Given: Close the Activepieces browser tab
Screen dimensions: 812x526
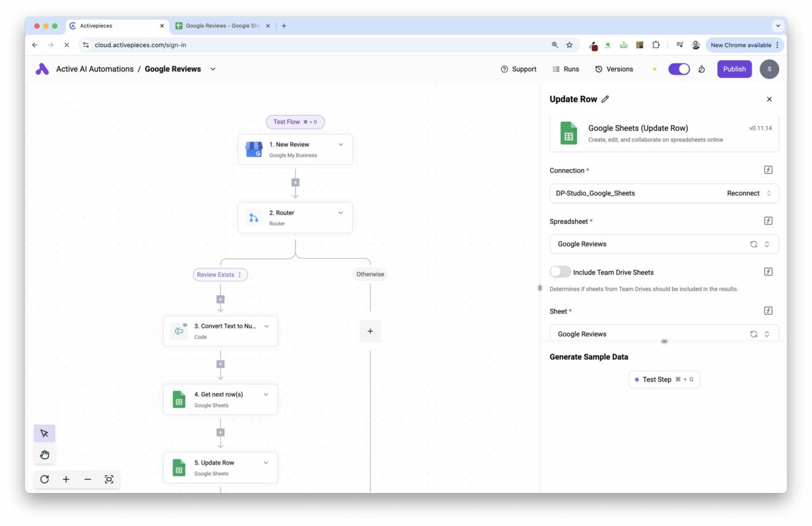Looking at the screenshot, I should [x=162, y=26].
